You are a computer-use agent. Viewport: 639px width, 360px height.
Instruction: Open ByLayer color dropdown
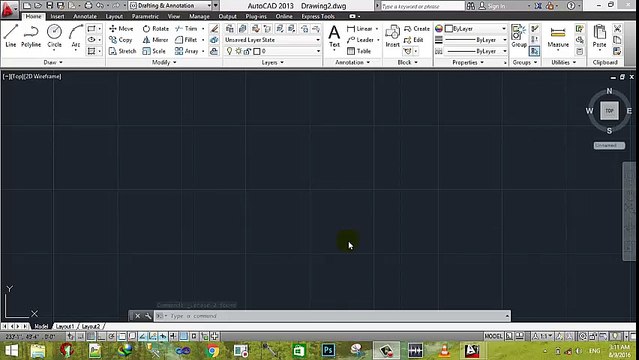pyautogui.click(x=475, y=29)
